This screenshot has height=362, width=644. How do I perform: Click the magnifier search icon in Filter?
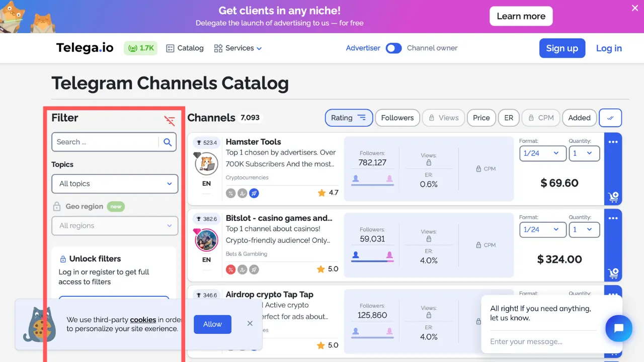pos(168,142)
